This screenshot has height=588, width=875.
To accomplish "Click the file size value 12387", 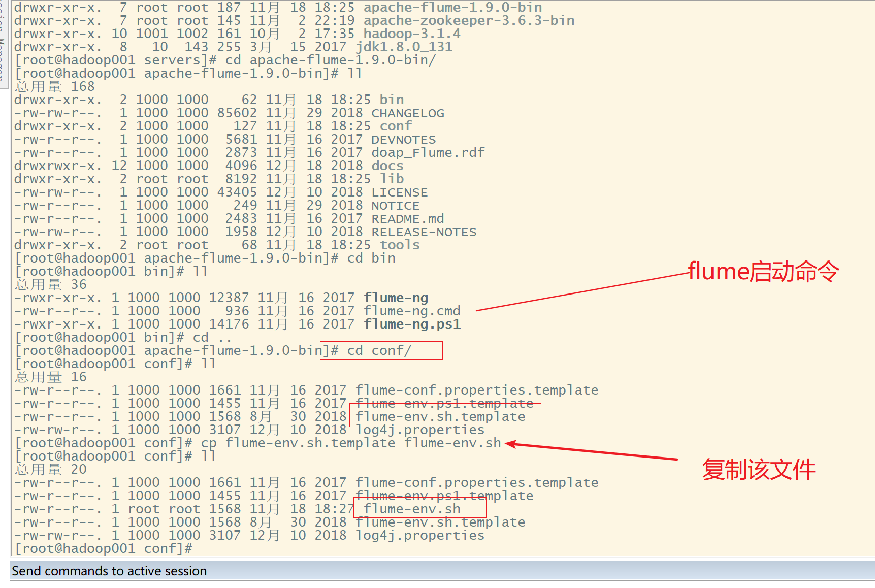I will coord(229,298).
